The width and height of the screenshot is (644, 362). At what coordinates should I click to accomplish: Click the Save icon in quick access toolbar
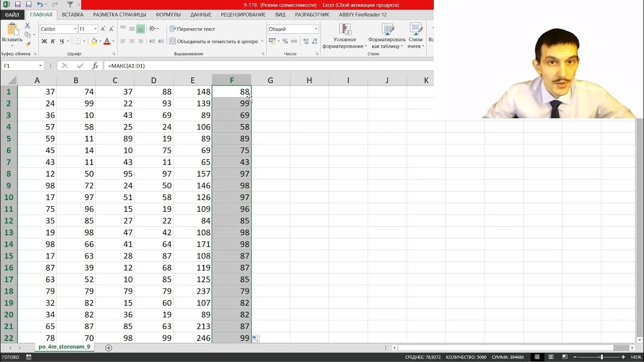click(18, 5)
